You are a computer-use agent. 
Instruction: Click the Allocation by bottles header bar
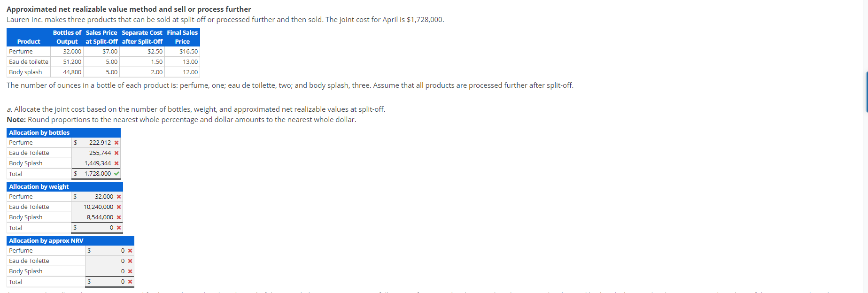coord(64,132)
